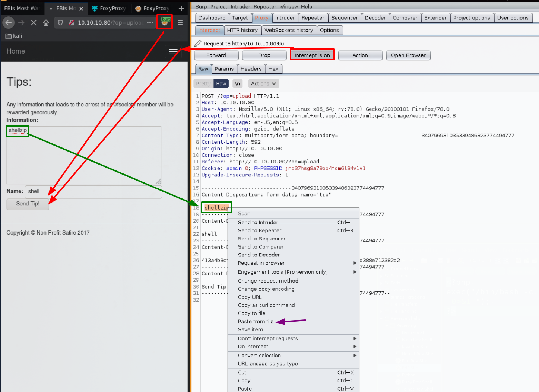
Task: Expand Convert selection submenu
Action: point(293,356)
